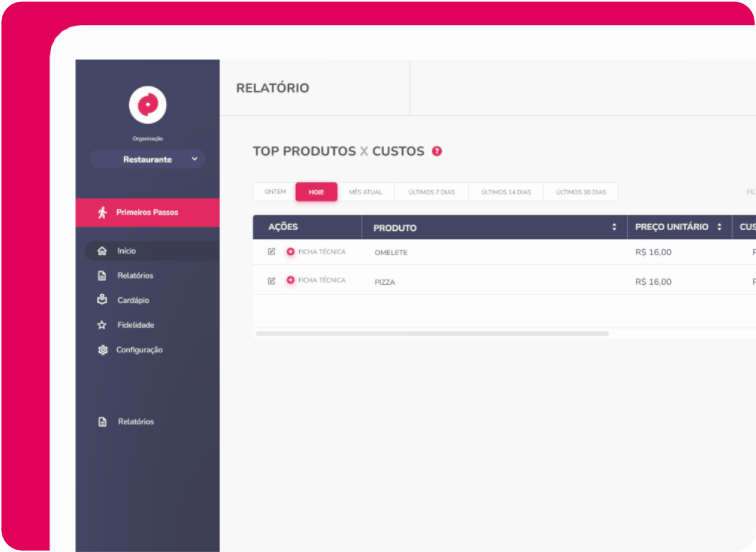Select the Ontem date filter
Screen dimensions: 756x552
point(275,192)
